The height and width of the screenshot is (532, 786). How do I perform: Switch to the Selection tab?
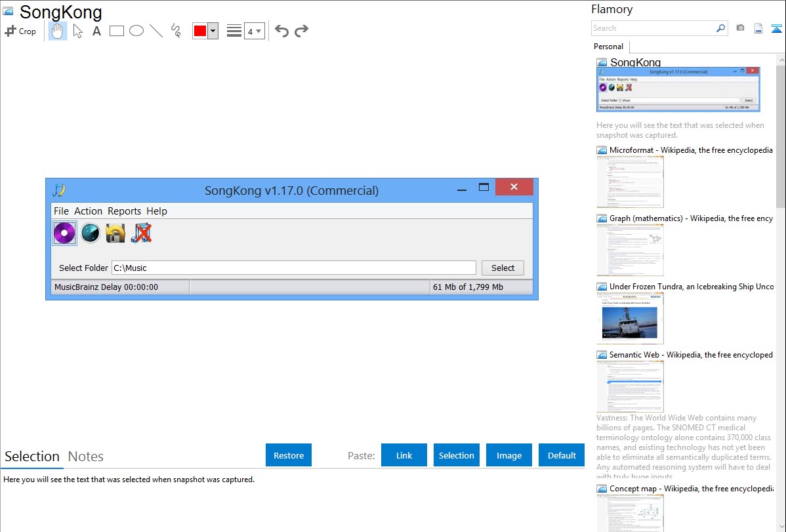tap(32, 457)
